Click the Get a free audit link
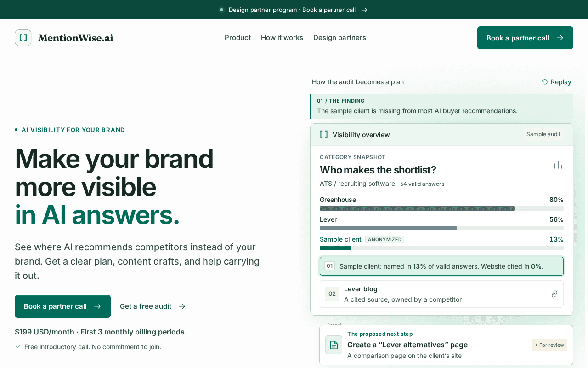The image size is (588, 368). tap(146, 306)
